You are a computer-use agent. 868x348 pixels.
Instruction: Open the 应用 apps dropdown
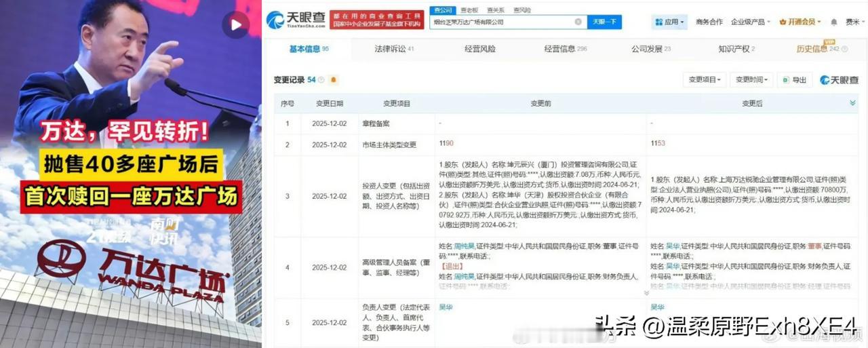(670, 22)
